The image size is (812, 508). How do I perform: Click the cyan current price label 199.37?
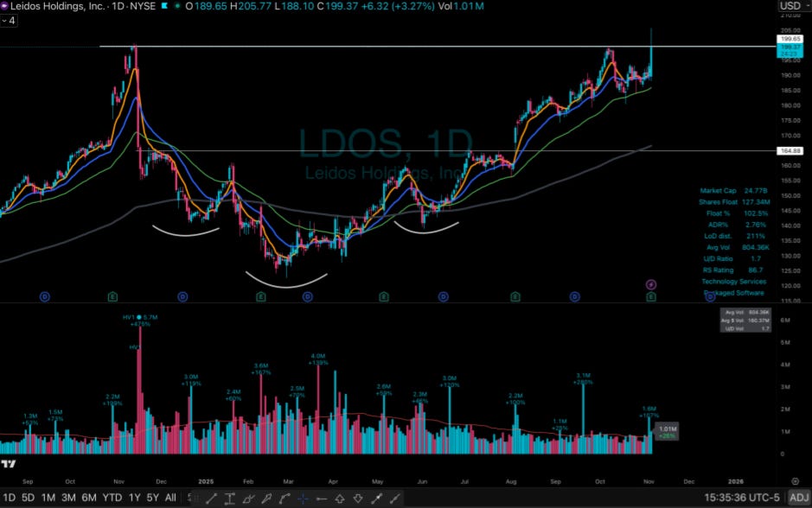tap(790, 50)
